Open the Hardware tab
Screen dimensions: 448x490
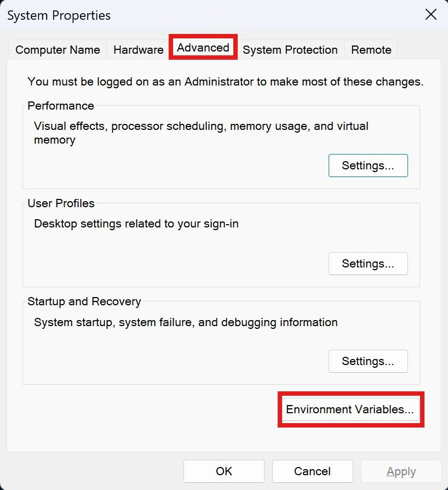(138, 50)
